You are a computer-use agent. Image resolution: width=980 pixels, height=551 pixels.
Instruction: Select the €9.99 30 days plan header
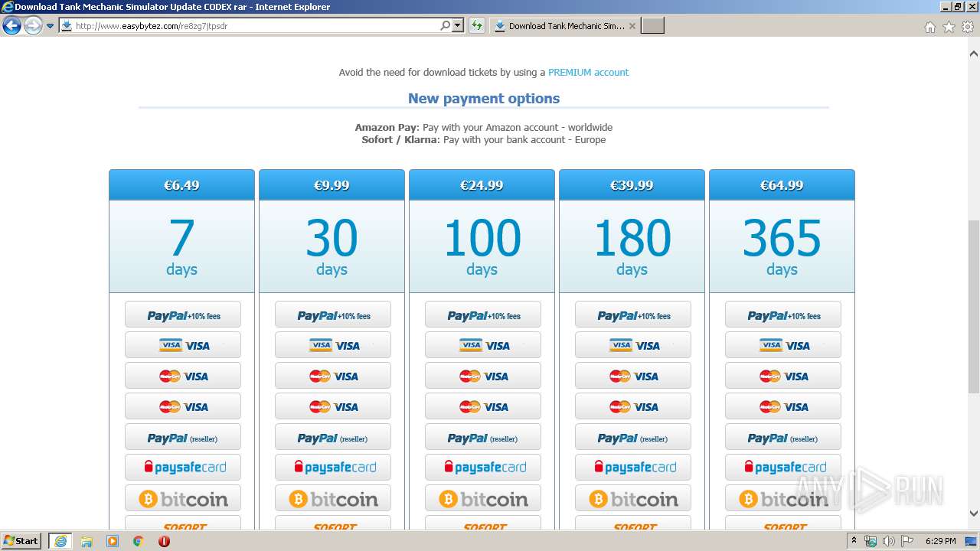[332, 185]
